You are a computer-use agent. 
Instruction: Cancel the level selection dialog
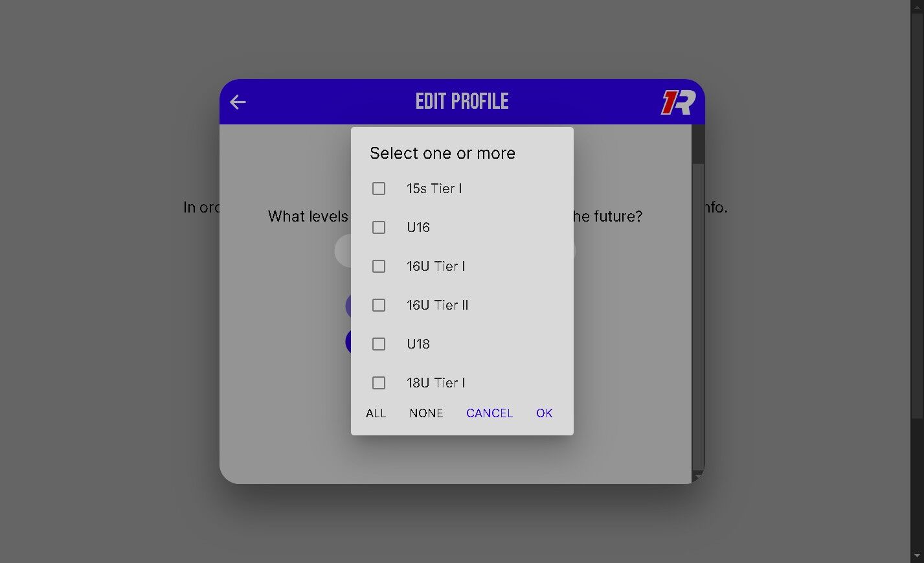(x=490, y=413)
